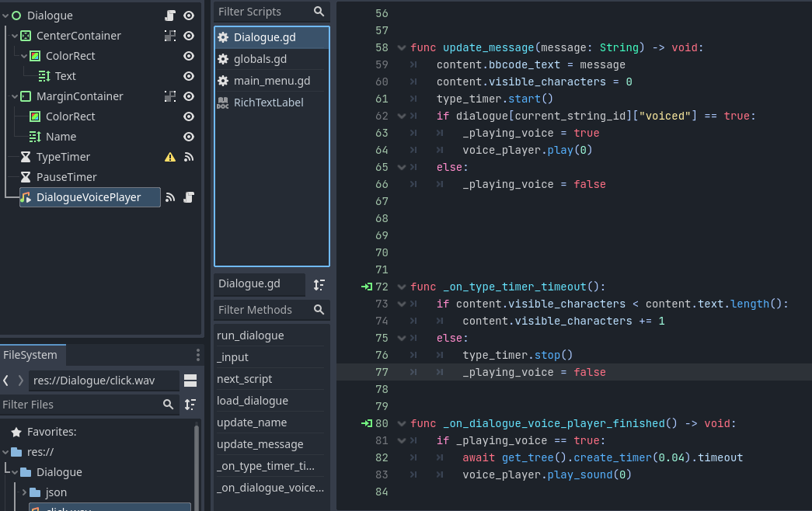Expand the json folder
812x511 pixels.
point(24,492)
